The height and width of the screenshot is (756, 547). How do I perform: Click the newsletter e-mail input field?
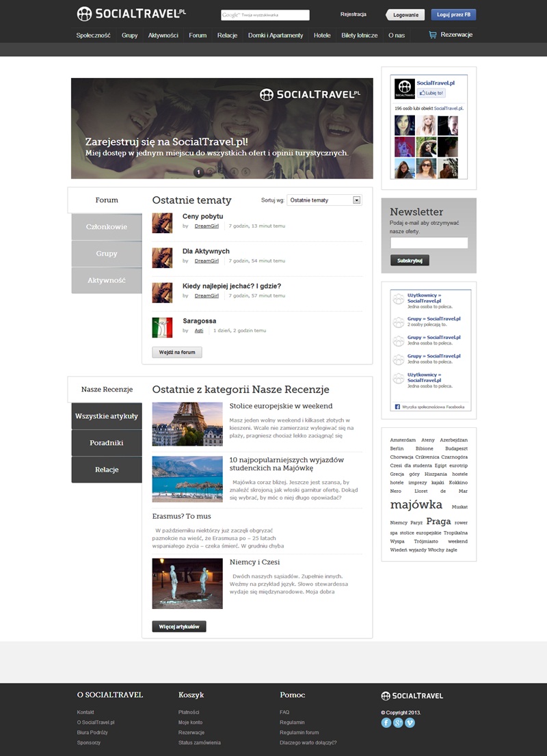click(429, 243)
